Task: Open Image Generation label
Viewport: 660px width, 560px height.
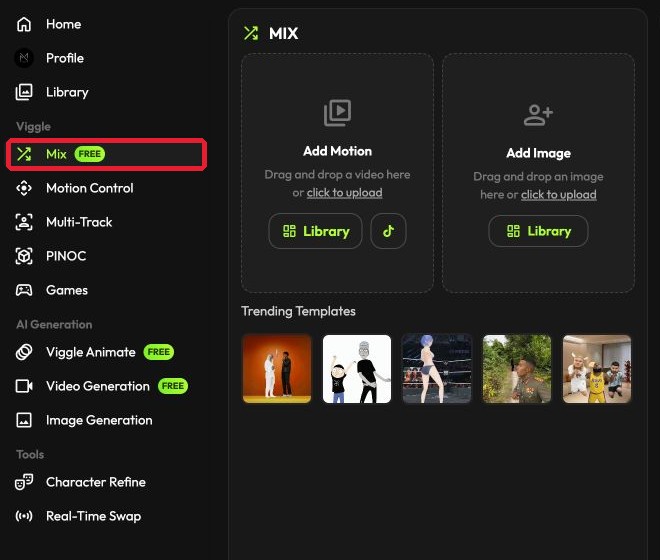Action: [99, 420]
